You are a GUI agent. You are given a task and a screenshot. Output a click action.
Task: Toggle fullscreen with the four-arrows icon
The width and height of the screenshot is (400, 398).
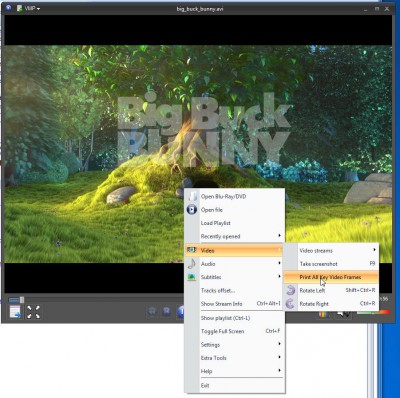33,312
